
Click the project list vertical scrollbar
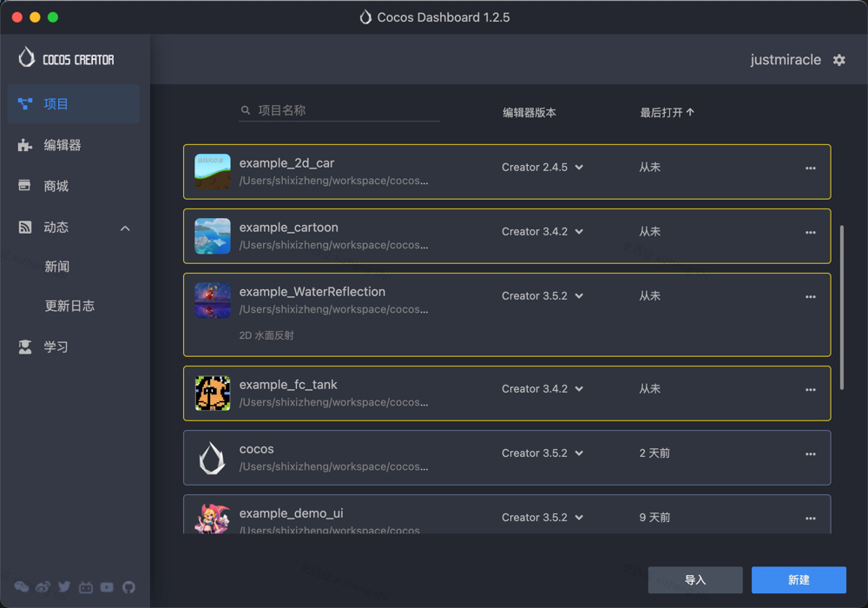point(842,307)
